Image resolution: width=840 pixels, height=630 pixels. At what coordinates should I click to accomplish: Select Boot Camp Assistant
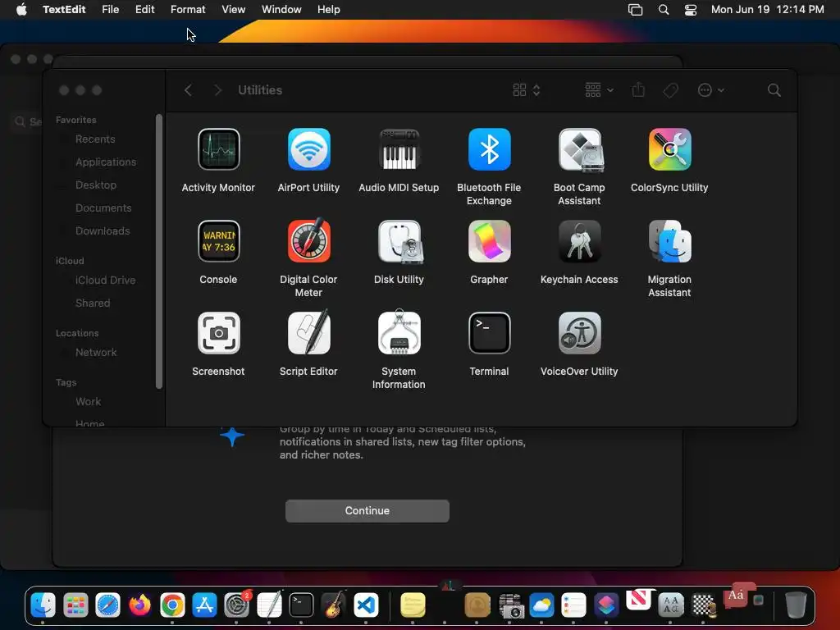(x=579, y=149)
